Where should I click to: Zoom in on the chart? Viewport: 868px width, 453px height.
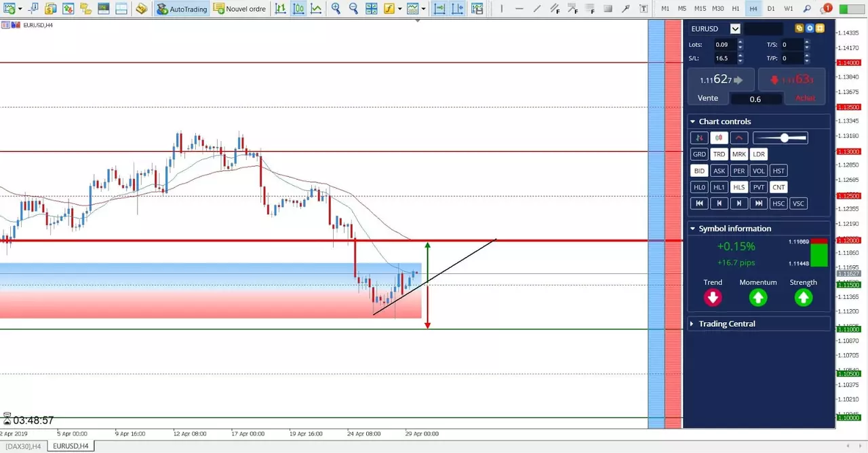tap(336, 9)
